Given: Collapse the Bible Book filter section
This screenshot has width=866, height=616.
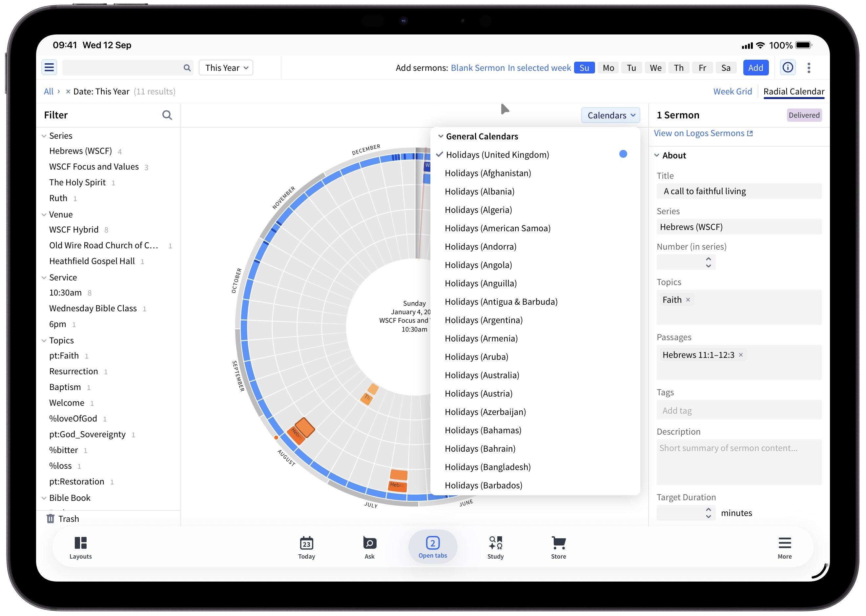Looking at the screenshot, I should pyautogui.click(x=44, y=498).
